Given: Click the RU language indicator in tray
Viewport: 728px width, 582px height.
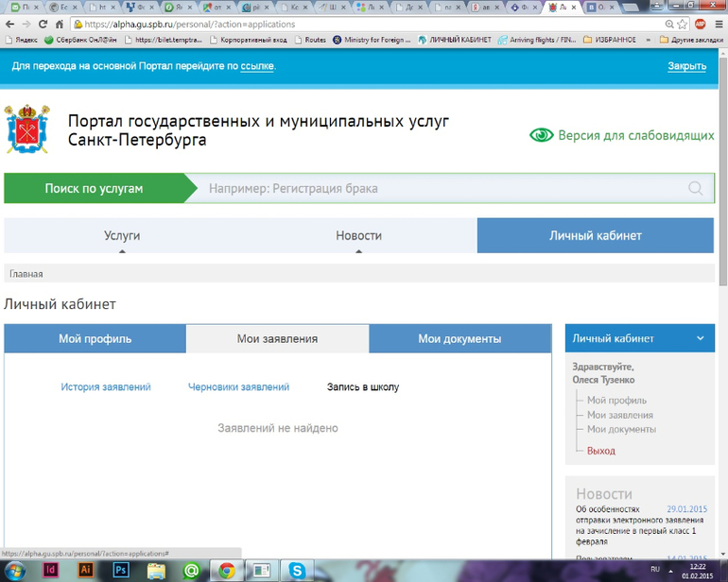Looking at the screenshot, I should tap(654, 569).
